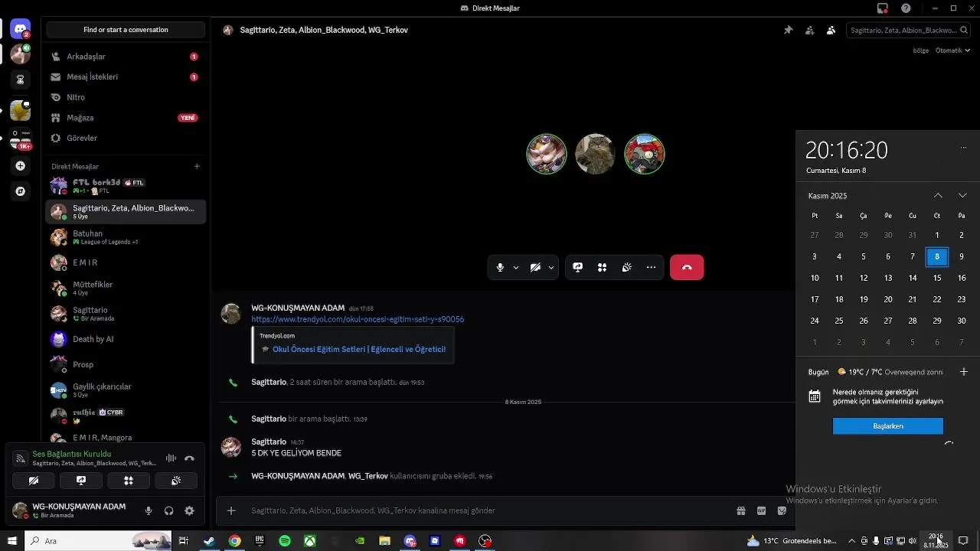The image size is (980, 551).
Task: Open FTL bork3d direct message
Action: pyautogui.click(x=126, y=186)
